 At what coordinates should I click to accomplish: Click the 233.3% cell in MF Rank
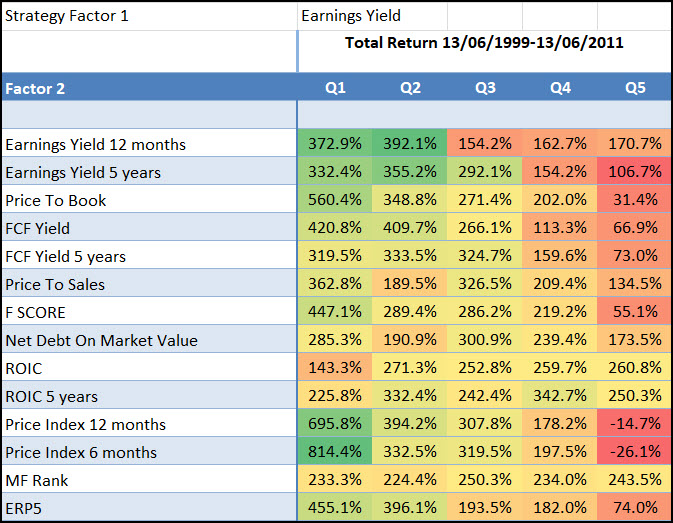pos(335,479)
